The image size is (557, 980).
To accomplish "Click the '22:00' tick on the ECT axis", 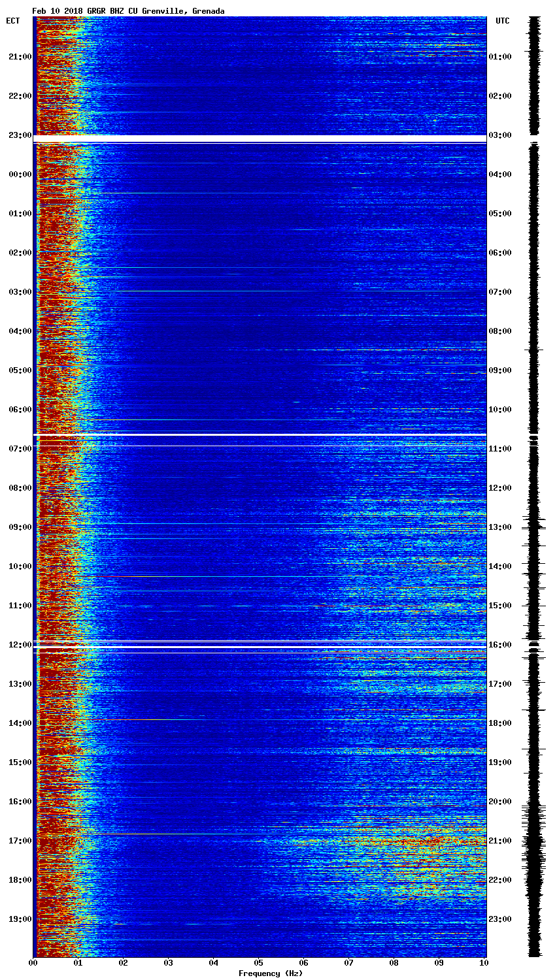I will pos(20,96).
